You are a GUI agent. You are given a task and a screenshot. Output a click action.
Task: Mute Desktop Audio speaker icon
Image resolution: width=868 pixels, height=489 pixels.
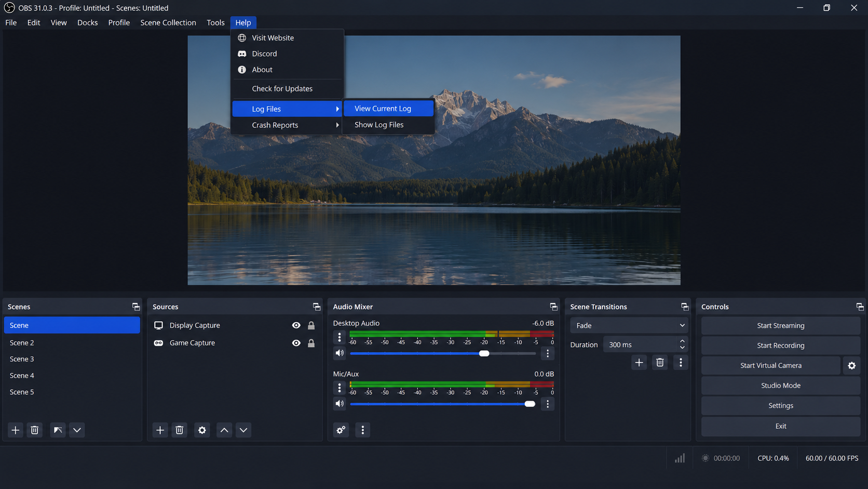tap(340, 353)
